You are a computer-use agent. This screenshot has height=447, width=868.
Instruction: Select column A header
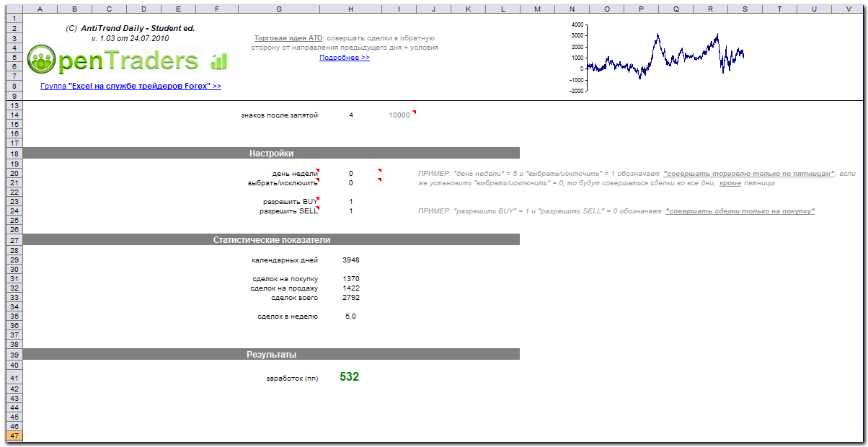(39, 9)
